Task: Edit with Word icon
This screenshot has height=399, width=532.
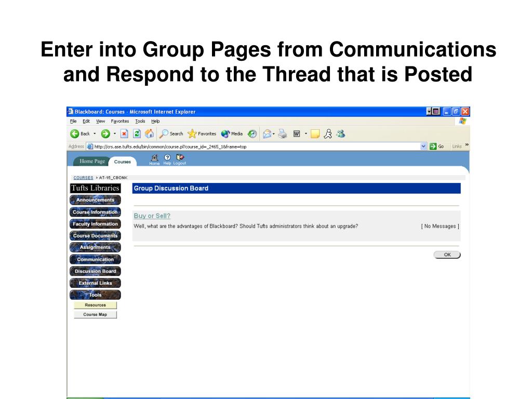Action: [297, 134]
